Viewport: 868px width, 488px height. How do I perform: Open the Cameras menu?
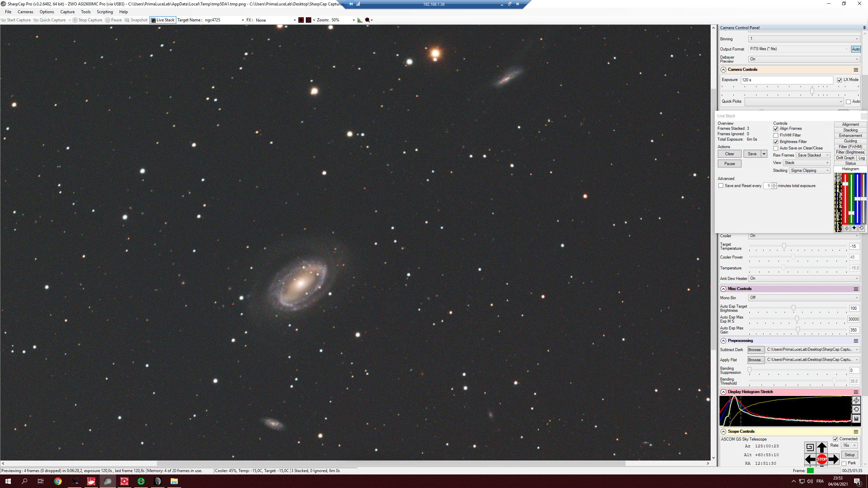click(25, 12)
